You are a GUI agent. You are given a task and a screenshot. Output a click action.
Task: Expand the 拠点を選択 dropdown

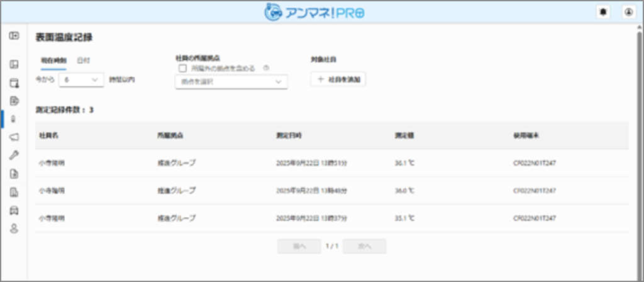click(x=231, y=82)
